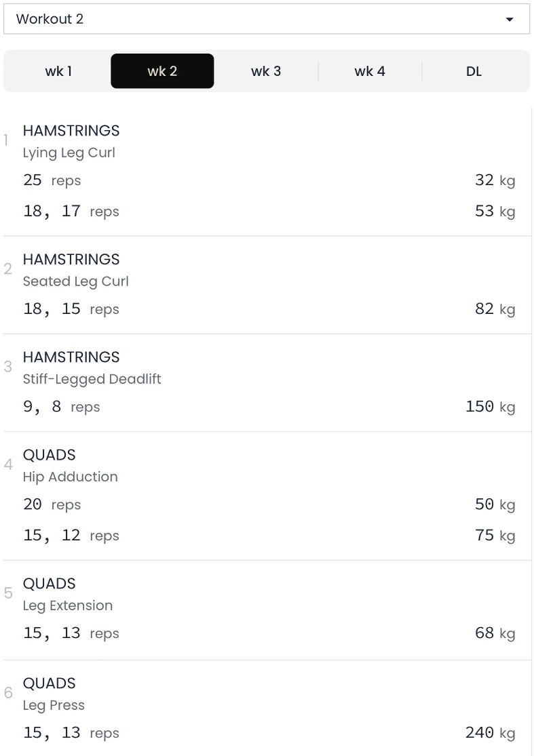Select the Seated Leg Curl exercise
Screen dimensions: 534x756
(x=75, y=281)
